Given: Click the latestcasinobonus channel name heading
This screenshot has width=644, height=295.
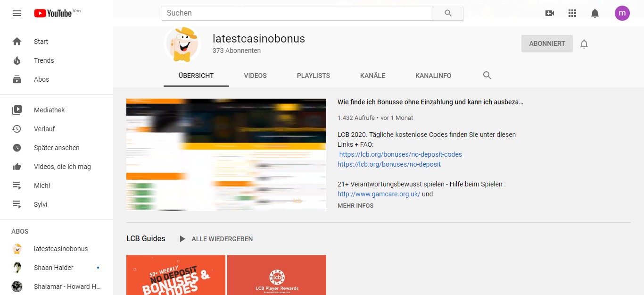Looking at the screenshot, I should [x=259, y=39].
